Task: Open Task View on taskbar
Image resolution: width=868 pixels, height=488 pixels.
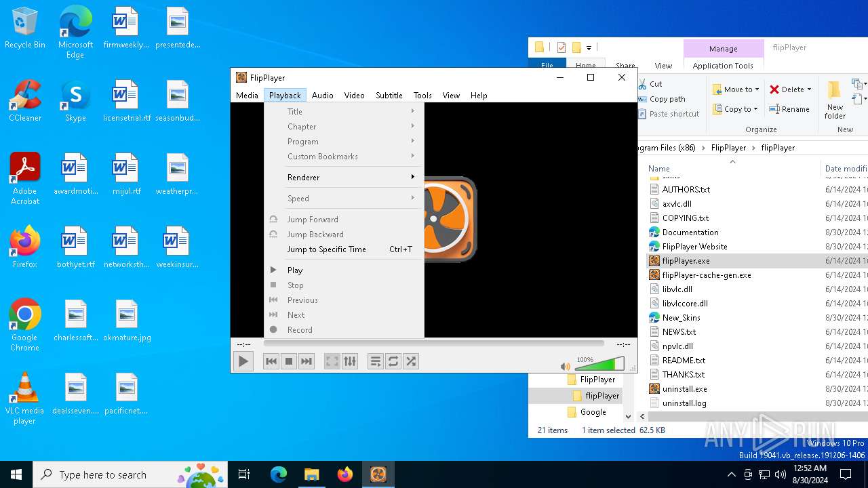Action: pos(244,474)
